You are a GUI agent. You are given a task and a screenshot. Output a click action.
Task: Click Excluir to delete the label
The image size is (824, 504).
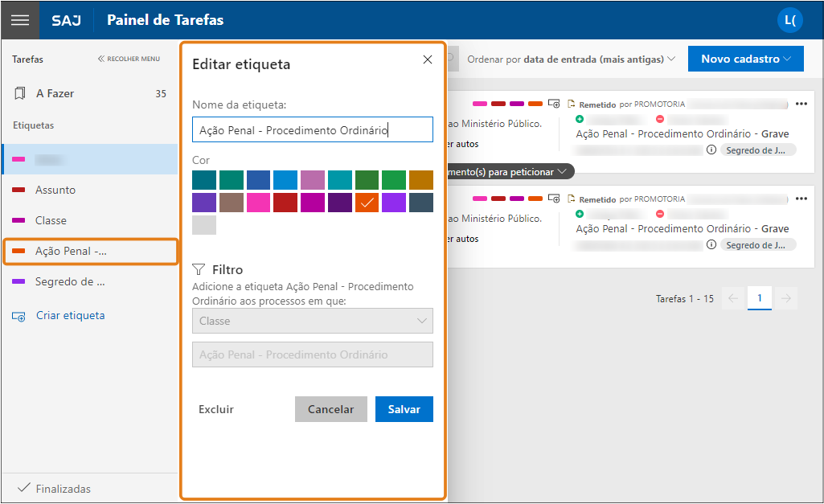(x=216, y=409)
